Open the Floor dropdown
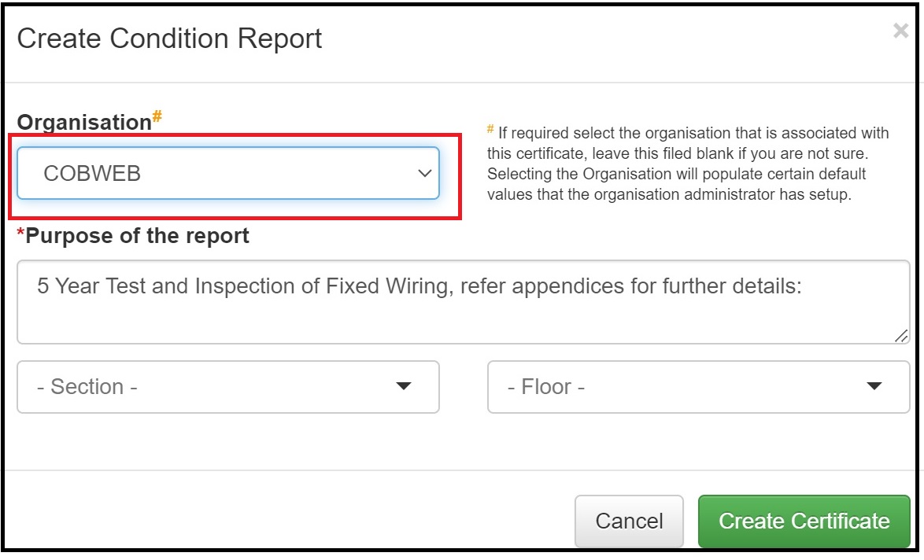The image size is (924, 560). point(697,386)
